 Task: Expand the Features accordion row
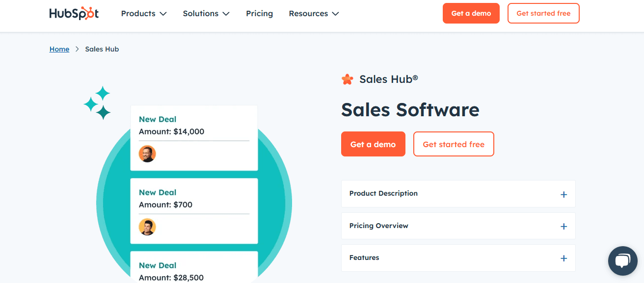click(458, 258)
